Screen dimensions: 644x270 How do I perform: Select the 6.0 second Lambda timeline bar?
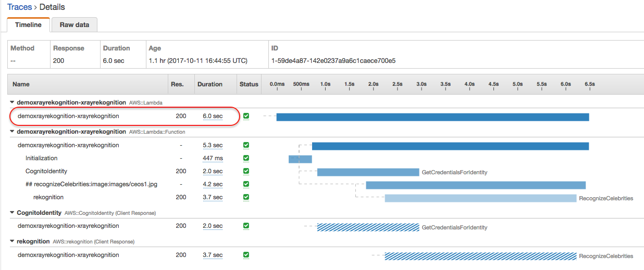(432, 117)
